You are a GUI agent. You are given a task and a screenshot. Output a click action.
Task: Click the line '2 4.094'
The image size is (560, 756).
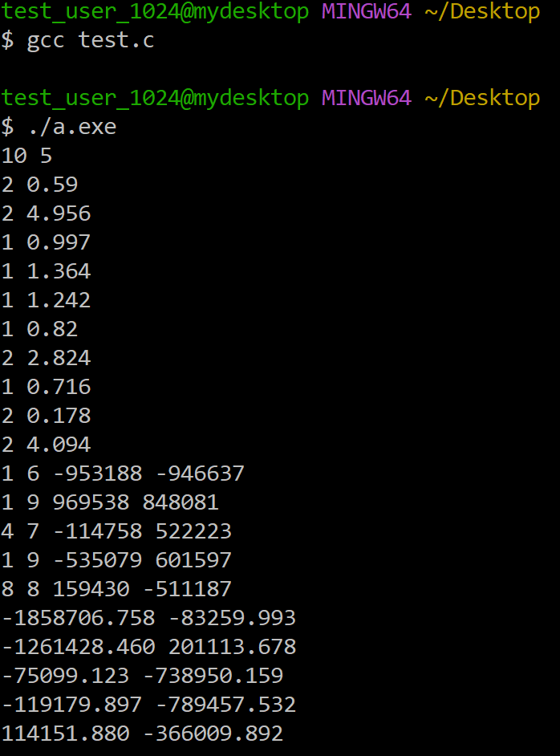tap(46, 445)
